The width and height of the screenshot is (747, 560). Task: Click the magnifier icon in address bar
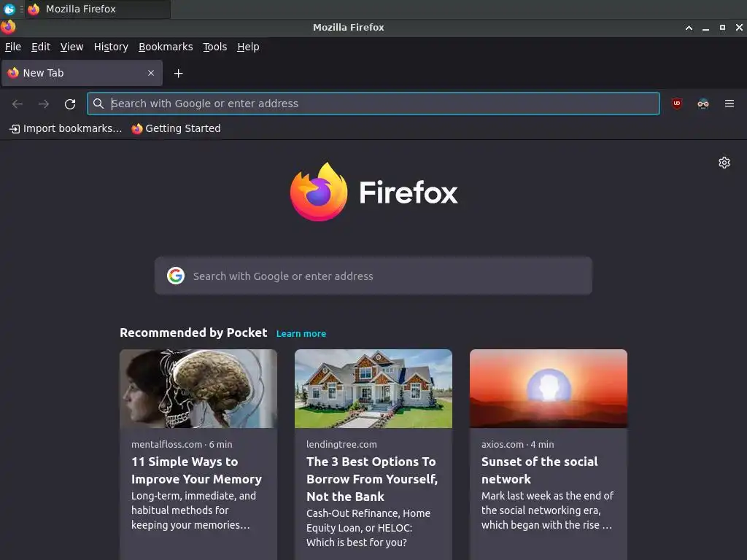point(98,104)
